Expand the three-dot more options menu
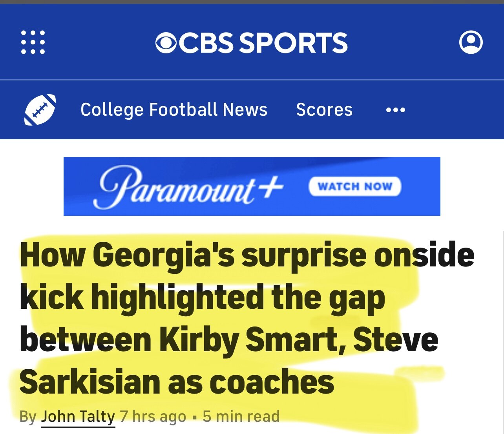This screenshot has height=434, width=504. pos(395,110)
